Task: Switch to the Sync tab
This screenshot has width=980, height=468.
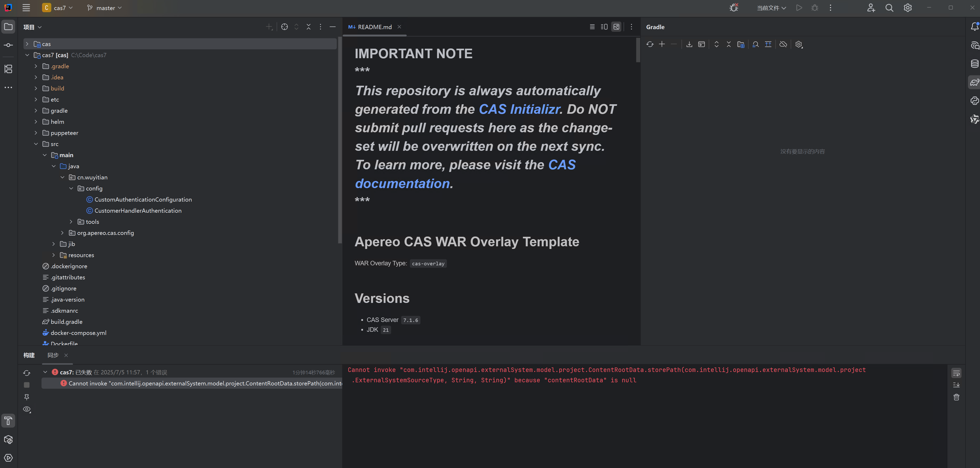Action: point(53,355)
